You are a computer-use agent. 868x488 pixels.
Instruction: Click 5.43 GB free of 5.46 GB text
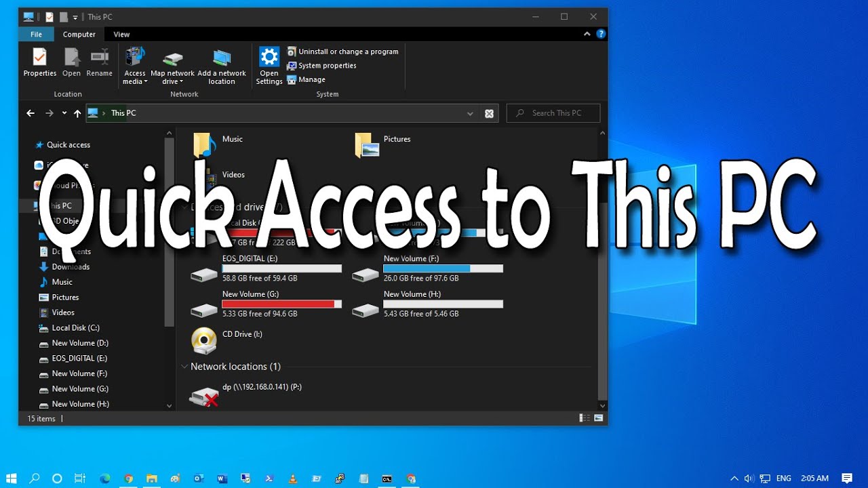[421, 314]
